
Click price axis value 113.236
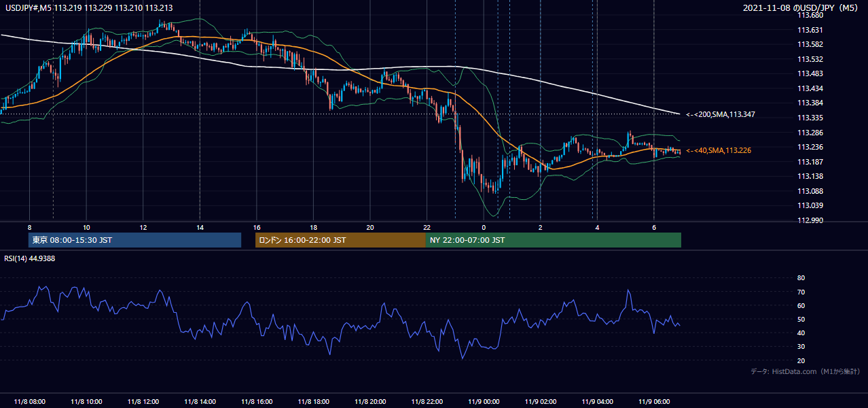tap(810, 147)
